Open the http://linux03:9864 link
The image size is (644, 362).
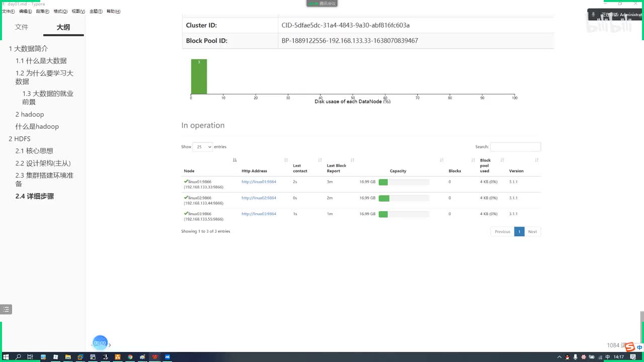(259, 214)
